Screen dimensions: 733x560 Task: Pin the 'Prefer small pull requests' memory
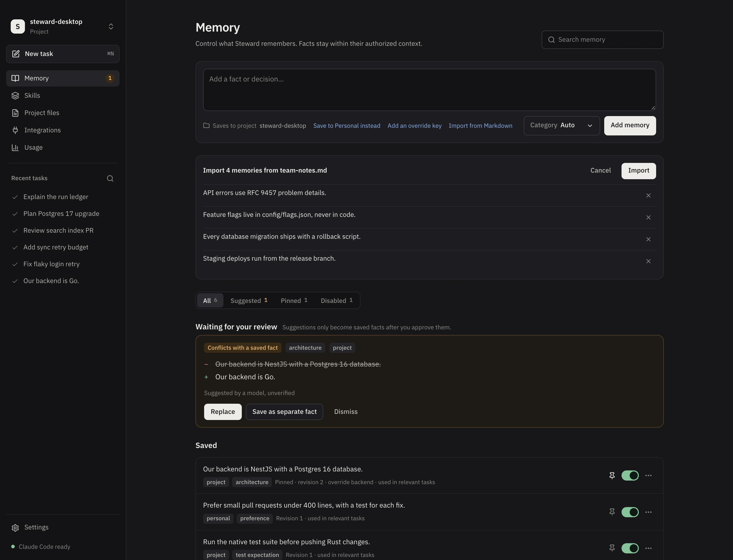pos(612,512)
